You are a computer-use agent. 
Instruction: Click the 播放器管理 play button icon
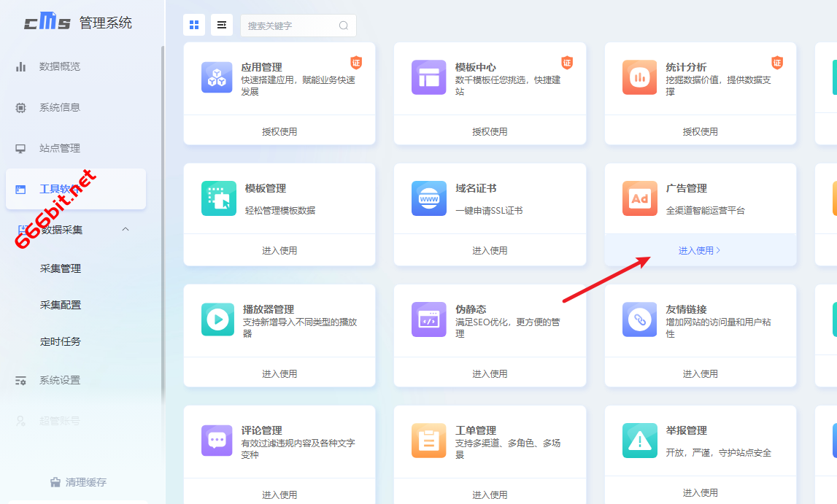point(216,319)
